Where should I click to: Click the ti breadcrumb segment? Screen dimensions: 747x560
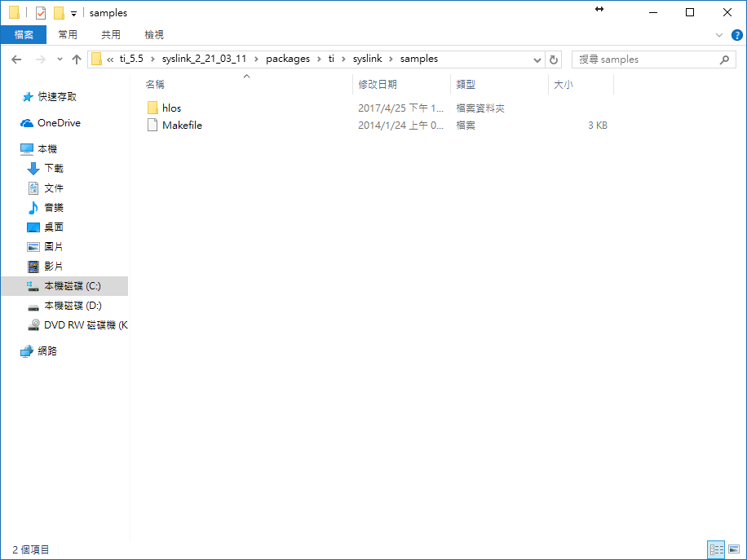[331, 59]
